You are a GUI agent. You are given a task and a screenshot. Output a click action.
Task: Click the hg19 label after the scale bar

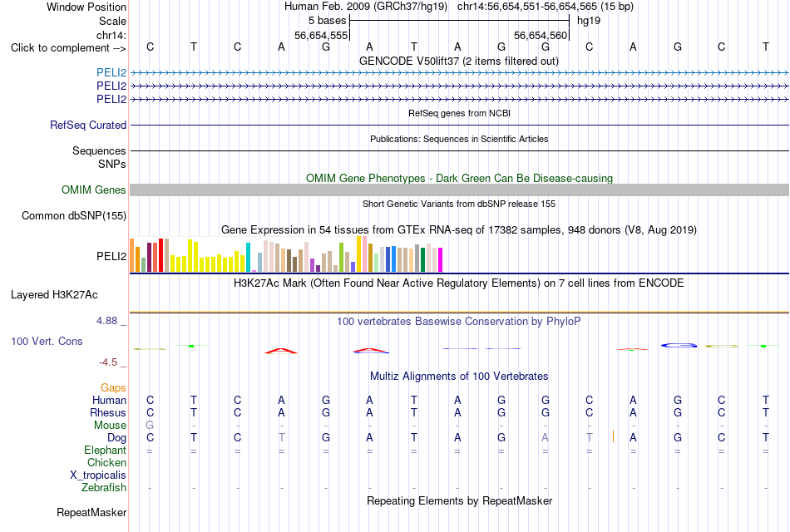click(x=589, y=21)
